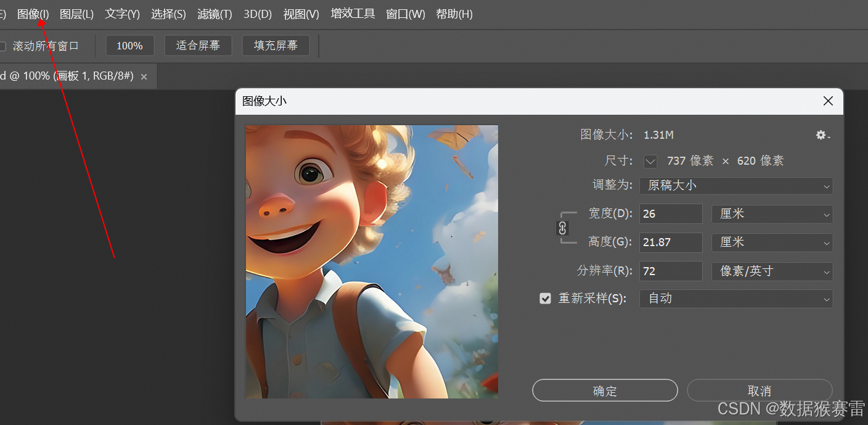Screen dimensions: 868x425
Task: Open the 文字(Y) menu
Action: (122, 14)
